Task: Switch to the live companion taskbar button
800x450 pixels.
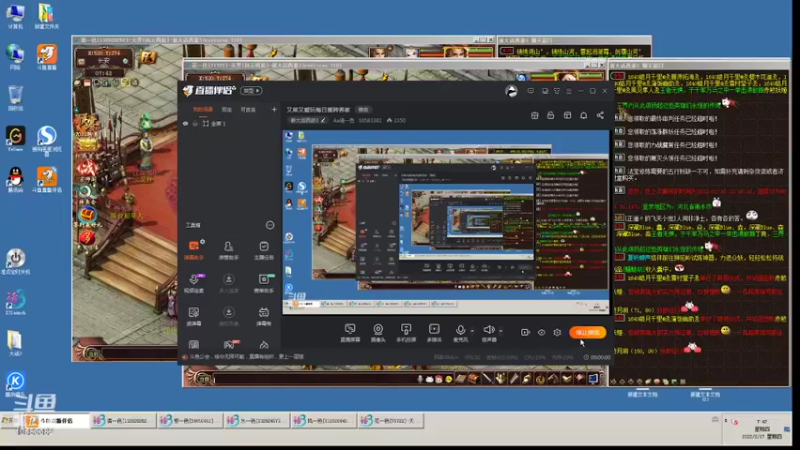Action: tap(56, 421)
